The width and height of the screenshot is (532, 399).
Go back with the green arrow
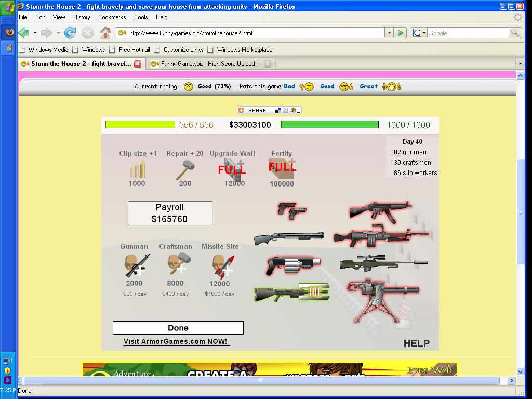[24, 33]
